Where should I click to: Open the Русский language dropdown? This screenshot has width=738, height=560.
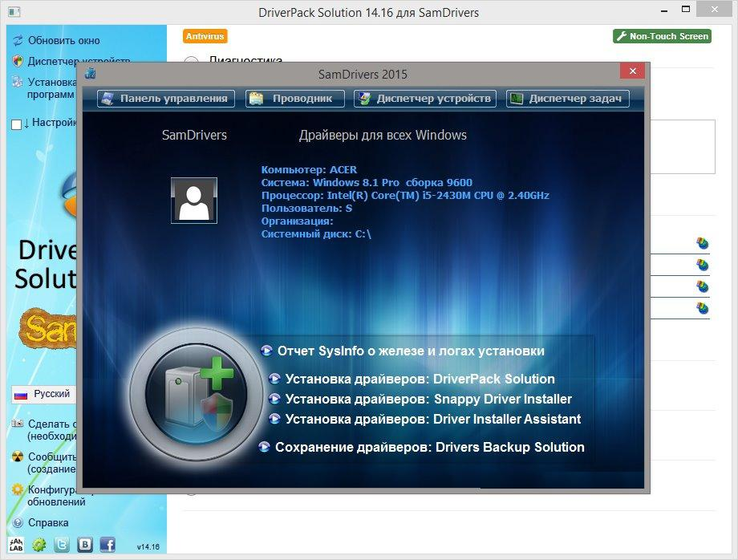[x=43, y=394]
